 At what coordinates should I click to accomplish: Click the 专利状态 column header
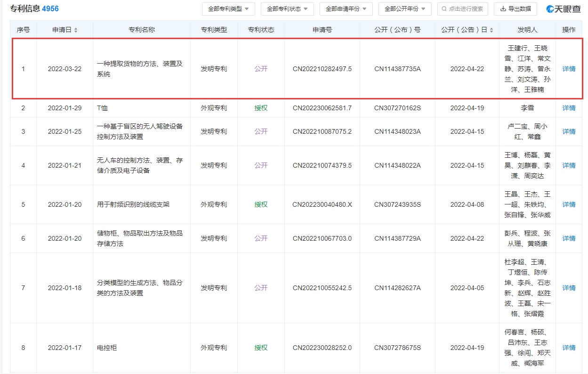[261, 30]
